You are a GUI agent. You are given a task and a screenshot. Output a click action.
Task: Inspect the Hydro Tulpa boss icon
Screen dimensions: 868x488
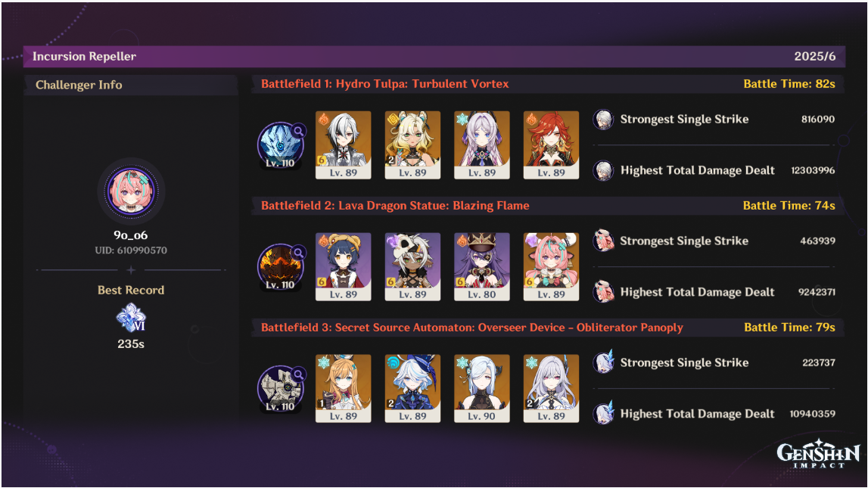pyautogui.click(x=281, y=145)
